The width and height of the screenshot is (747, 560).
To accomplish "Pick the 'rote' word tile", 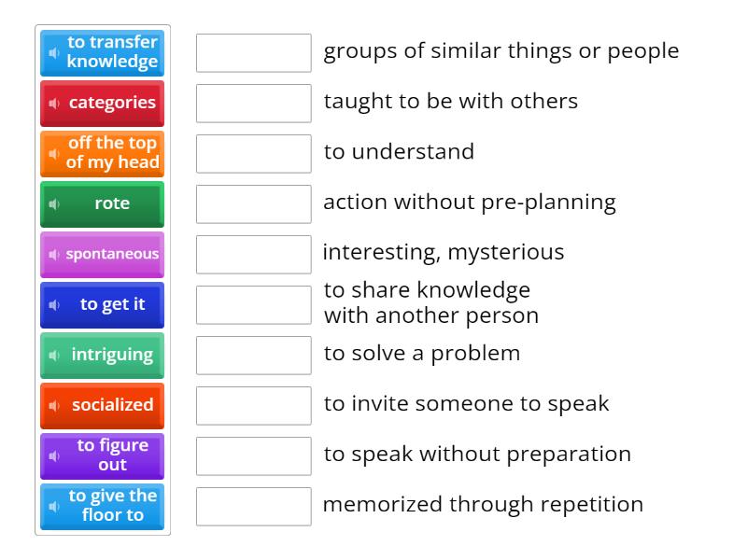I will point(103,204).
